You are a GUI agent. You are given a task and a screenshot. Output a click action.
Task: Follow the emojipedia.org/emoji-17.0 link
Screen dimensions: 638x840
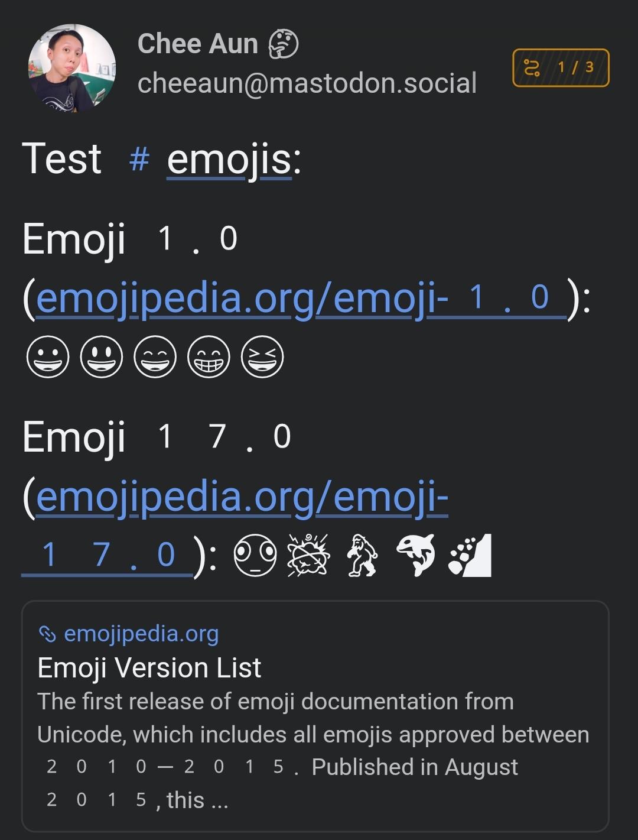click(242, 497)
